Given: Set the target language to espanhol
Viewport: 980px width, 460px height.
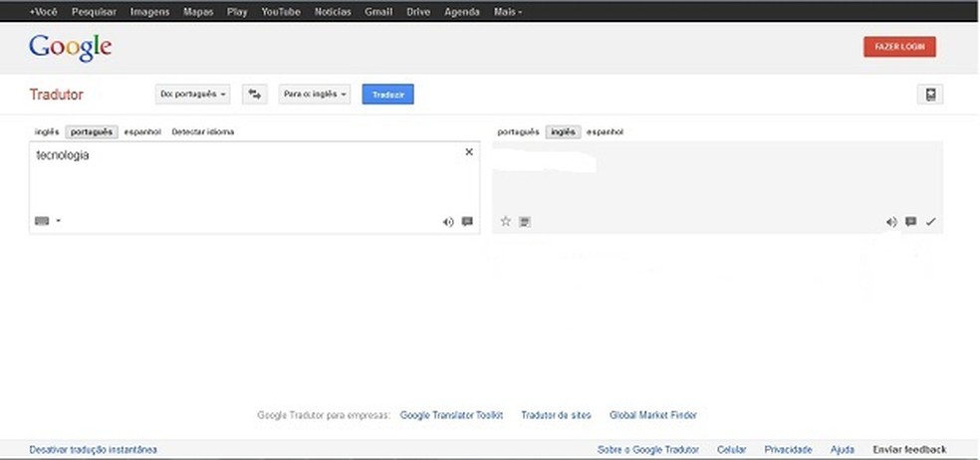Looking at the screenshot, I should point(606,131).
